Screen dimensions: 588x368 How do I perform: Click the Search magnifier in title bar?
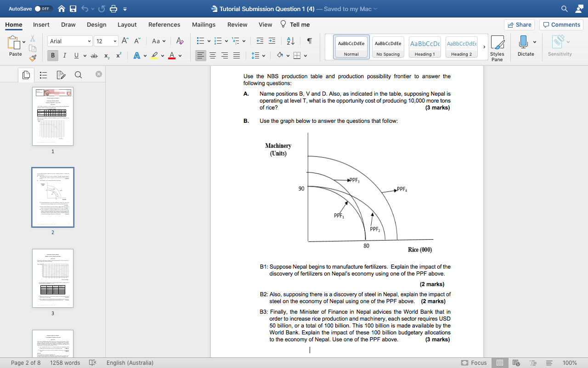565,9
